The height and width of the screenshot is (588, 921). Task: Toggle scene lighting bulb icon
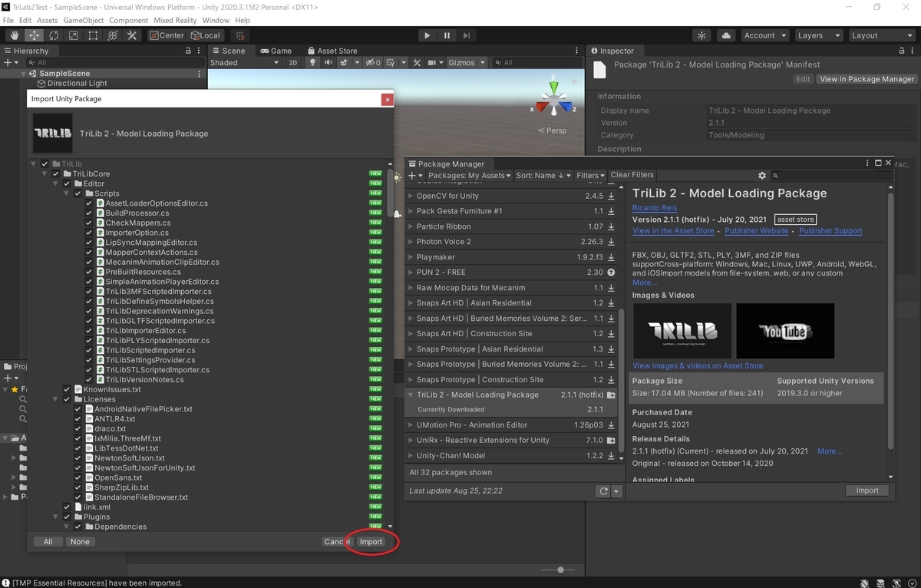[x=312, y=63]
